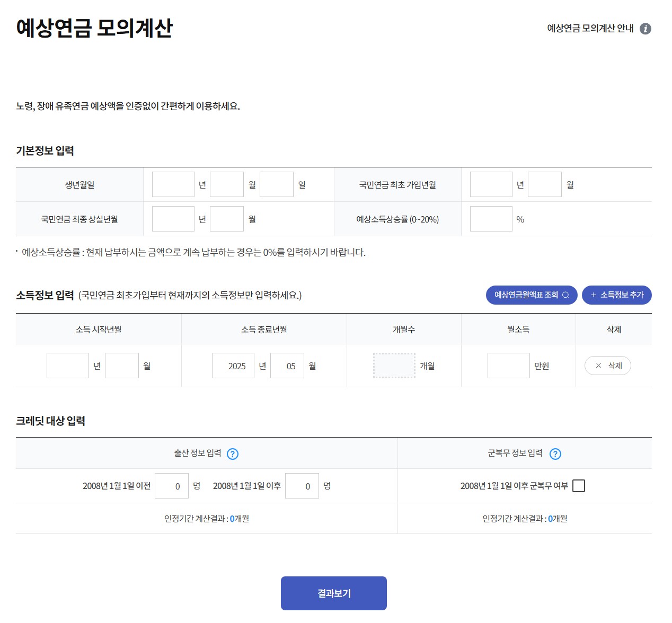Open the 예상연금월액표 조회 lookup
This screenshot has width=672, height=623.
tap(530, 295)
